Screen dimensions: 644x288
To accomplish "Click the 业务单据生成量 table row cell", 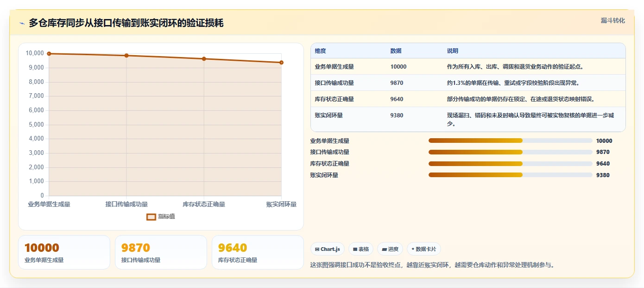I will tap(334, 67).
